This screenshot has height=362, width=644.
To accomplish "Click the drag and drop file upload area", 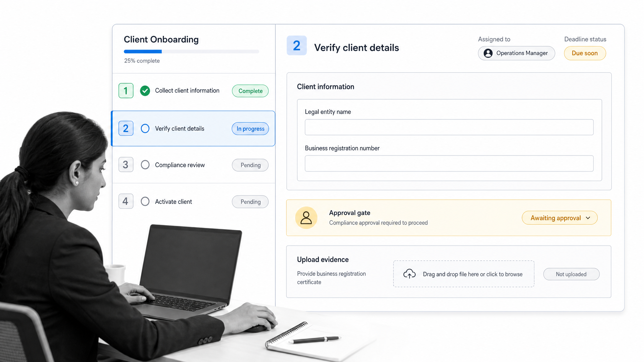I will [x=464, y=274].
